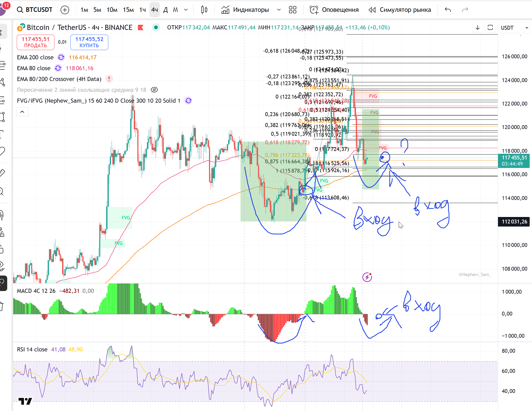The image size is (532, 411).
Task: Open the chart layout grid selector
Action: [293, 10]
